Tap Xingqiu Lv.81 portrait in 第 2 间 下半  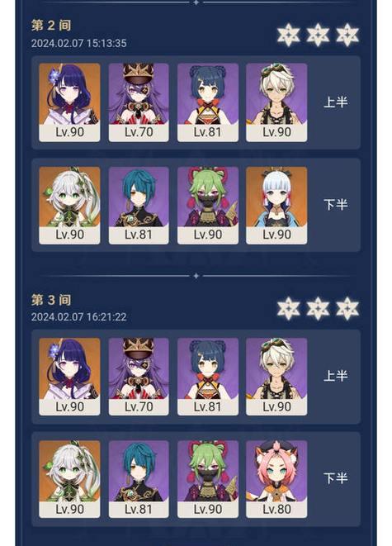point(139,205)
